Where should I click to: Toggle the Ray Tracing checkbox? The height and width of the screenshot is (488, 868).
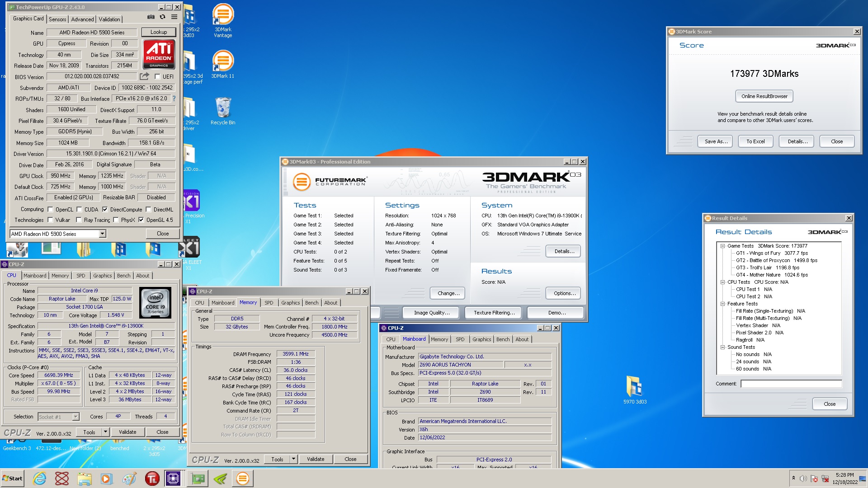tap(79, 220)
